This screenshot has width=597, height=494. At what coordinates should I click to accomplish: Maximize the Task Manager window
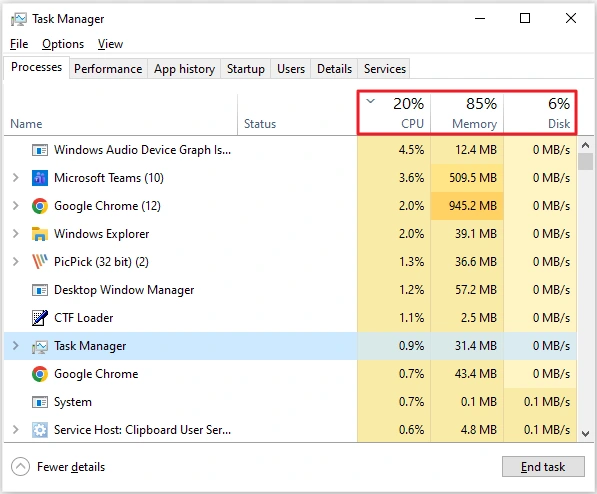[525, 18]
